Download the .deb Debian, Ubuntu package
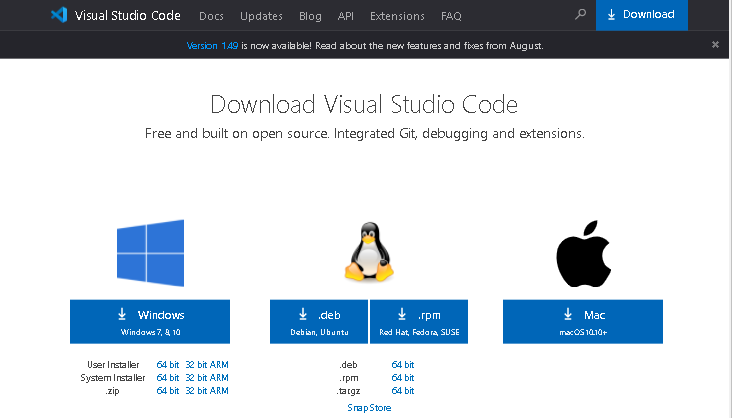This screenshot has height=418, width=732. pyautogui.click(x=319, y=322)
